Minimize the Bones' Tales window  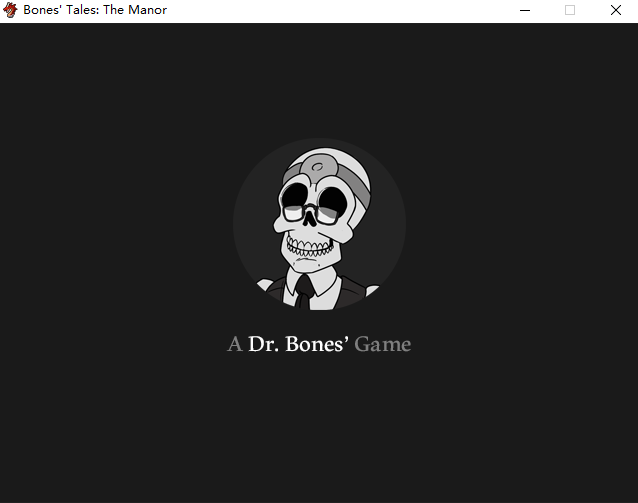[525, 10]
